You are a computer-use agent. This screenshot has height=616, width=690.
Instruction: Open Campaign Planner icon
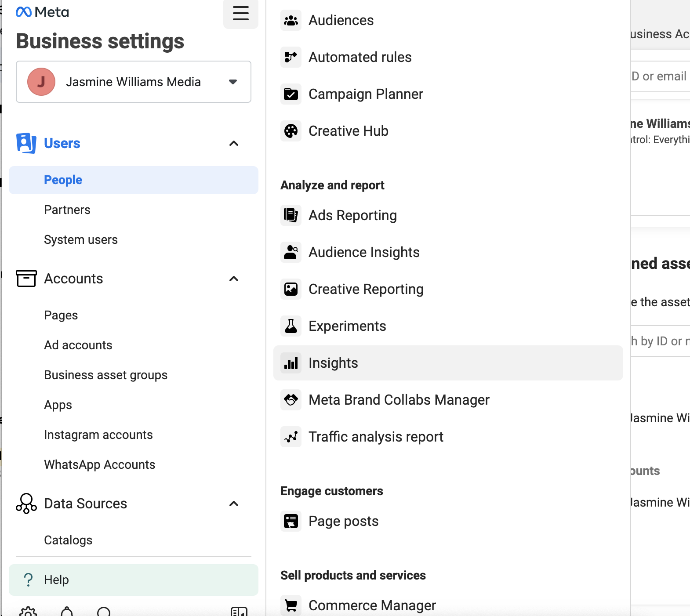pos(291,94)
